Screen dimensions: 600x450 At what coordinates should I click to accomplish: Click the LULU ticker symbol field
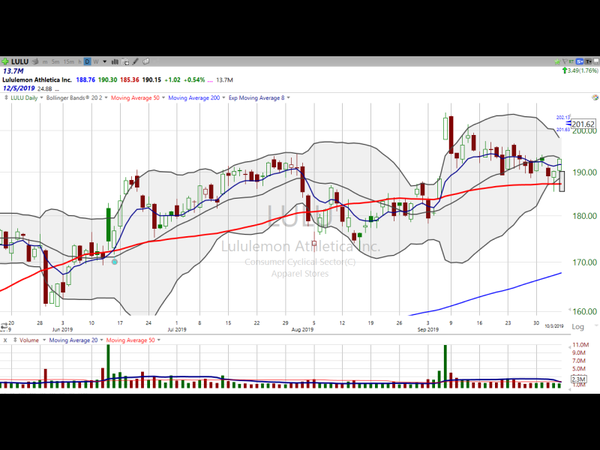20,62
